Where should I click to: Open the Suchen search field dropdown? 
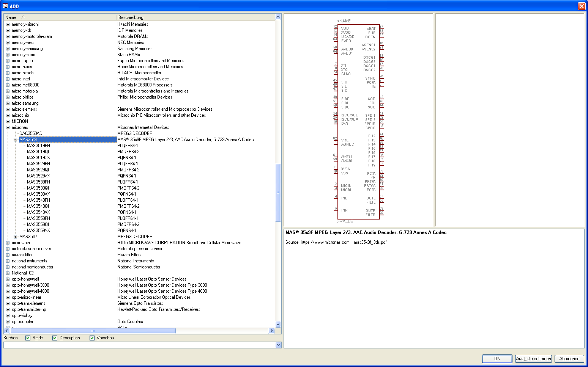point(278,345)
